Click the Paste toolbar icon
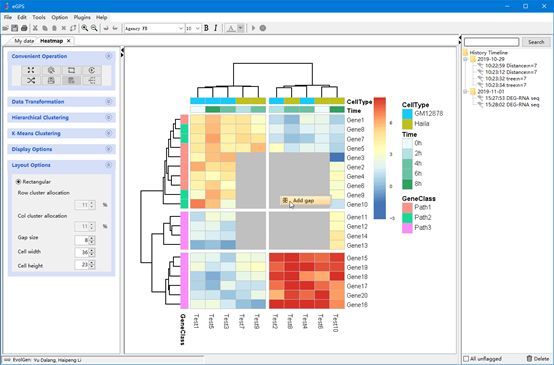The height and width of the screenshot is (365, 554). pyautogui.click(x=54, y=28)
